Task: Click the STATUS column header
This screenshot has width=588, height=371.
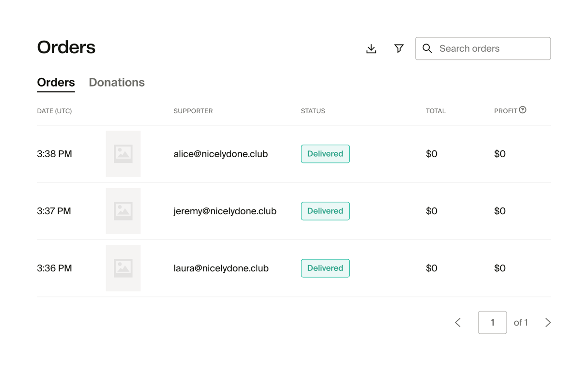Action: [x=313, y=111]
